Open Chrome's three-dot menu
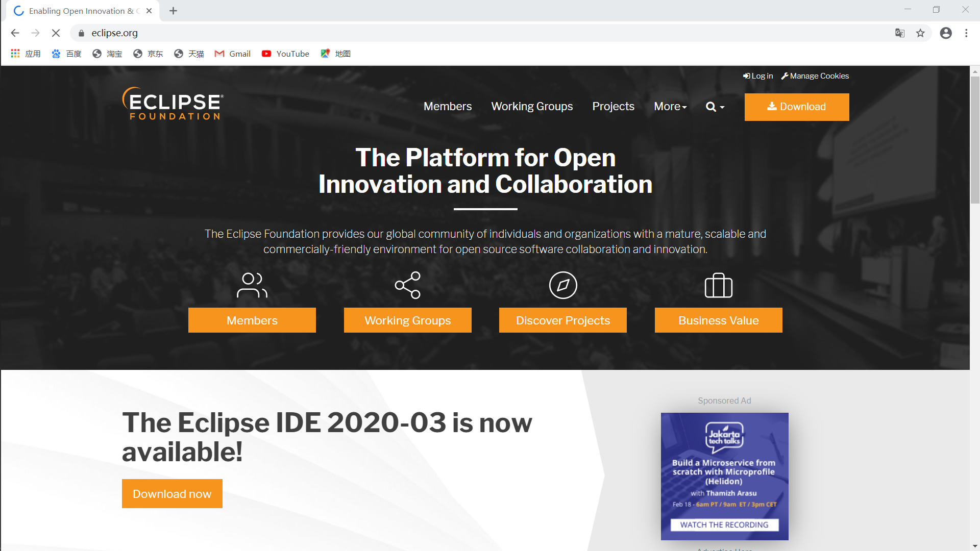This screenshot has width=980, height=551. pyautogui.click(x=966, y=33)
